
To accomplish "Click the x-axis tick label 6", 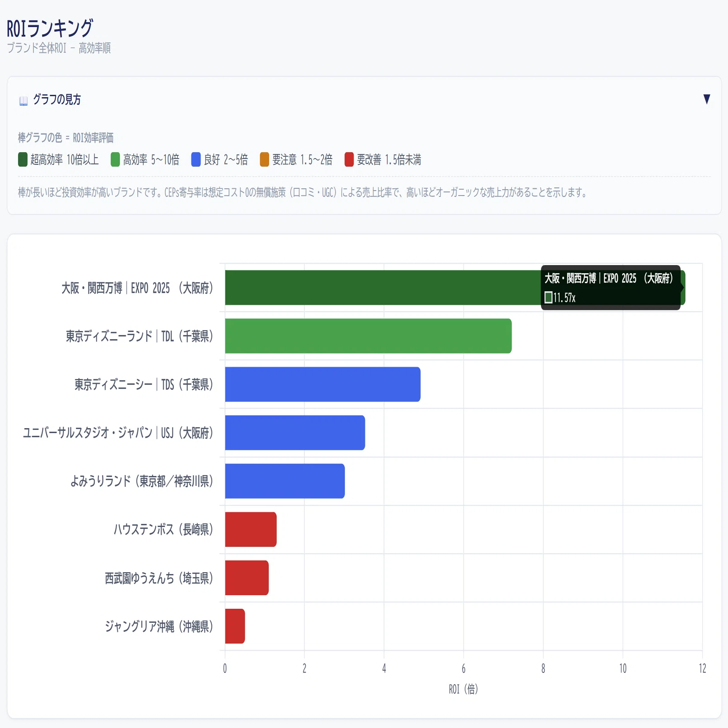I will point(463,669).
